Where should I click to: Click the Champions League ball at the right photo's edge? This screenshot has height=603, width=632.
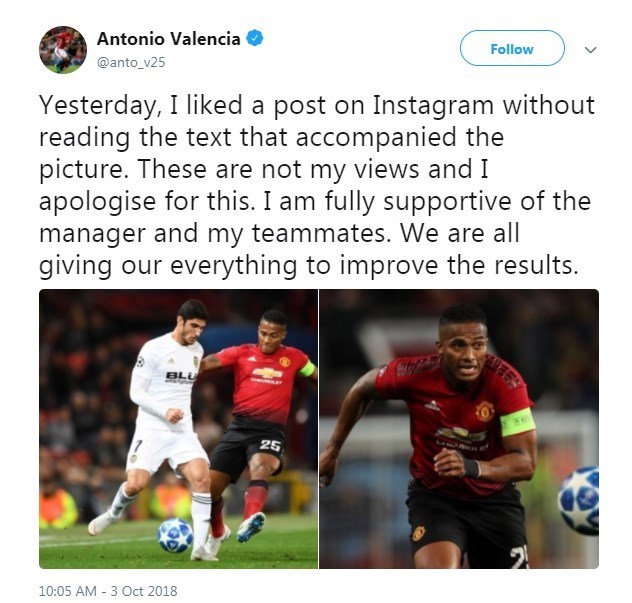[x=578, y=500]
